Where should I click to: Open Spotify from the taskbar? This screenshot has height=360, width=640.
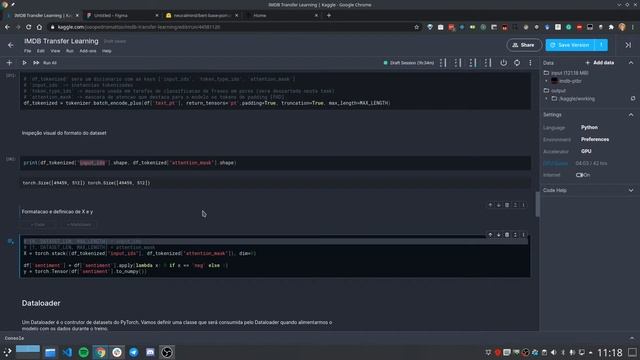84,352
